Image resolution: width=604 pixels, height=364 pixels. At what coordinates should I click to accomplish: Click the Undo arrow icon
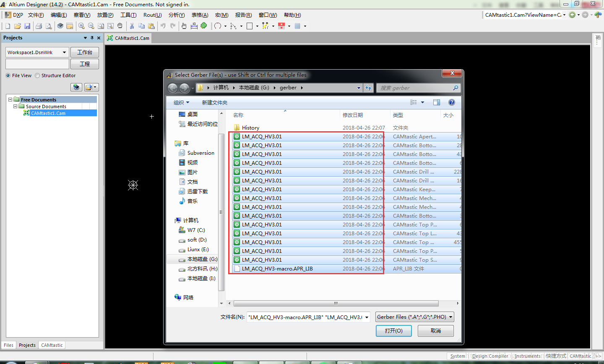(163, 26)
